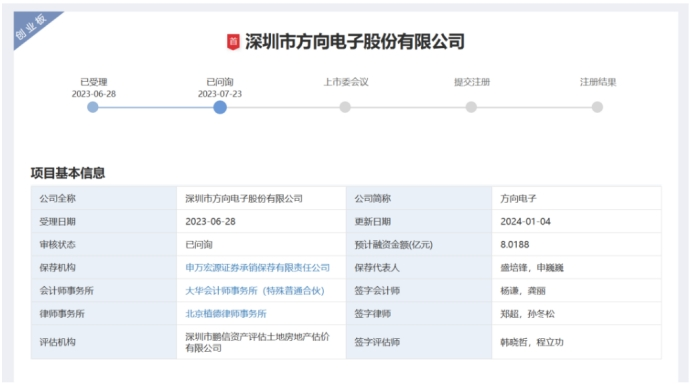Click the 会计师事务所 label cell

coord(104,290)
